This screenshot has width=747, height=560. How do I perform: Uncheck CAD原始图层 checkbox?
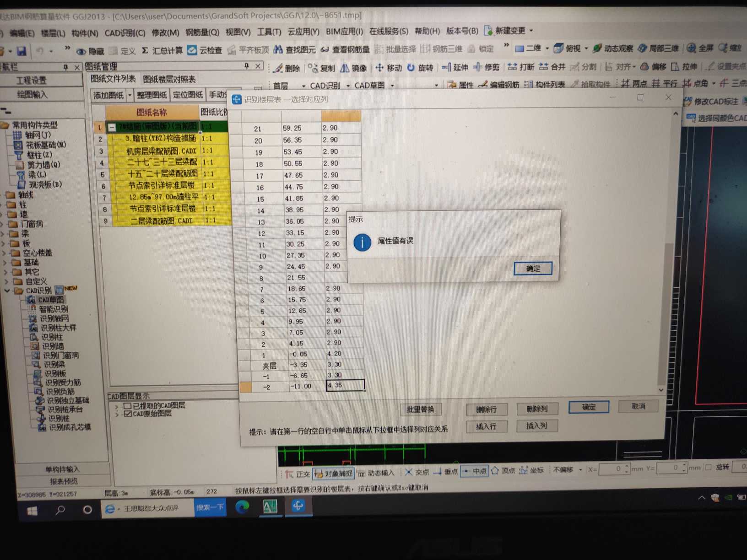click(128, 414)
